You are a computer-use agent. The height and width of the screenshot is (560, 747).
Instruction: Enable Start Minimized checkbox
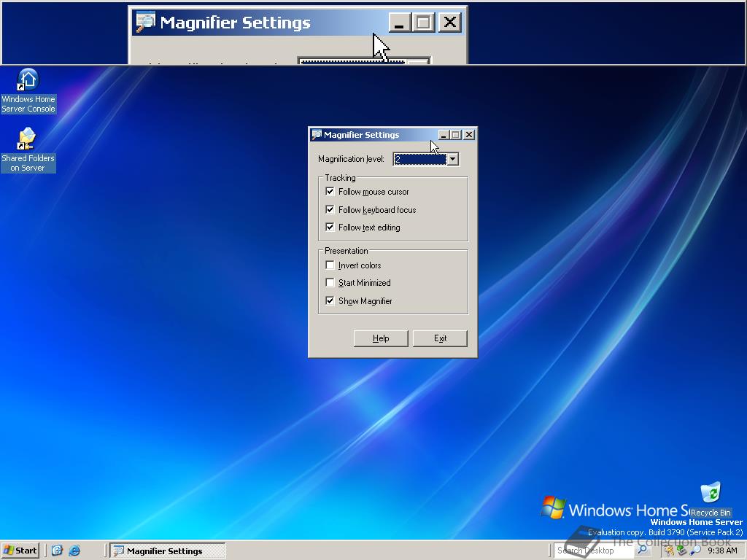click(x=330, y=282)
